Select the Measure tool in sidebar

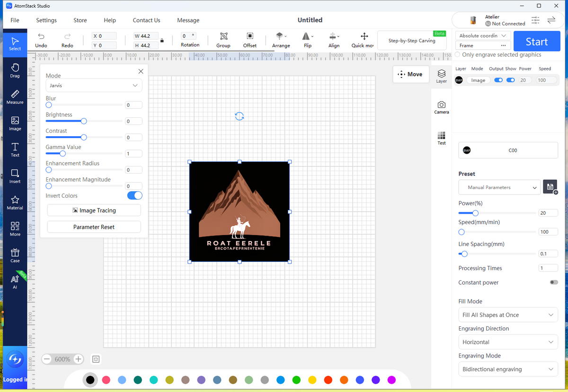pos(15,96)
